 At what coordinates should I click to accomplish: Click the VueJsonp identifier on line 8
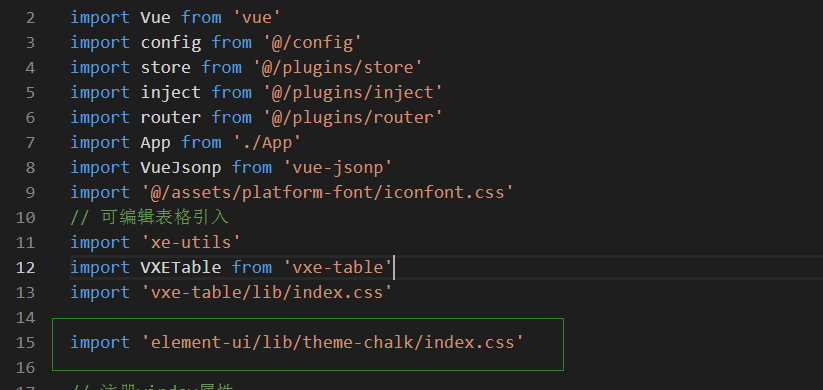[181, 167]
